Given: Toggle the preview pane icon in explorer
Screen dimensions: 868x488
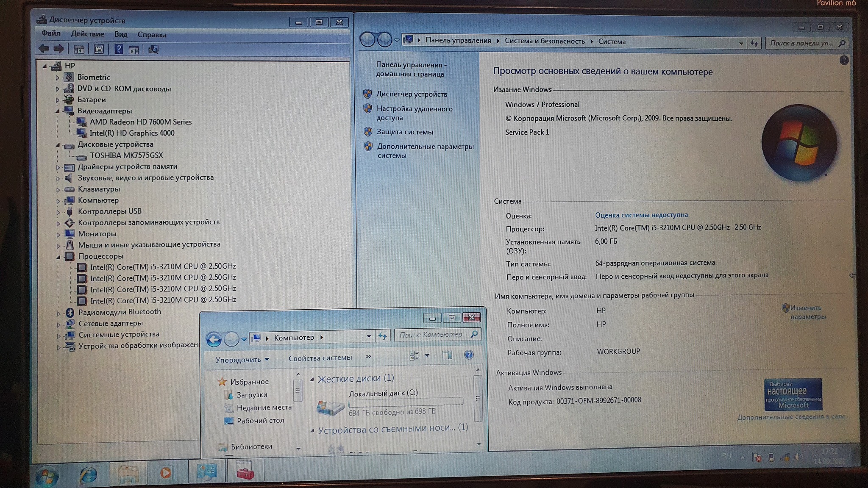Looking at the screenshot, I should point(447,355).
